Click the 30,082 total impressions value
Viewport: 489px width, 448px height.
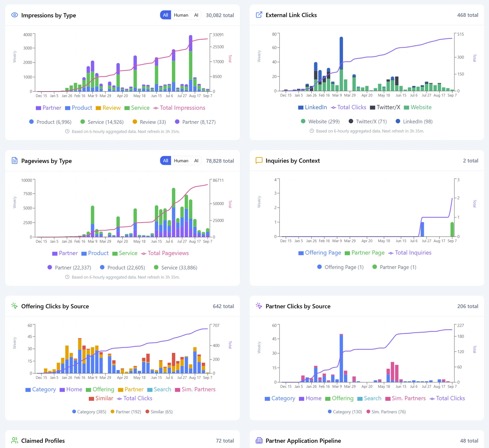coord(220,15)
